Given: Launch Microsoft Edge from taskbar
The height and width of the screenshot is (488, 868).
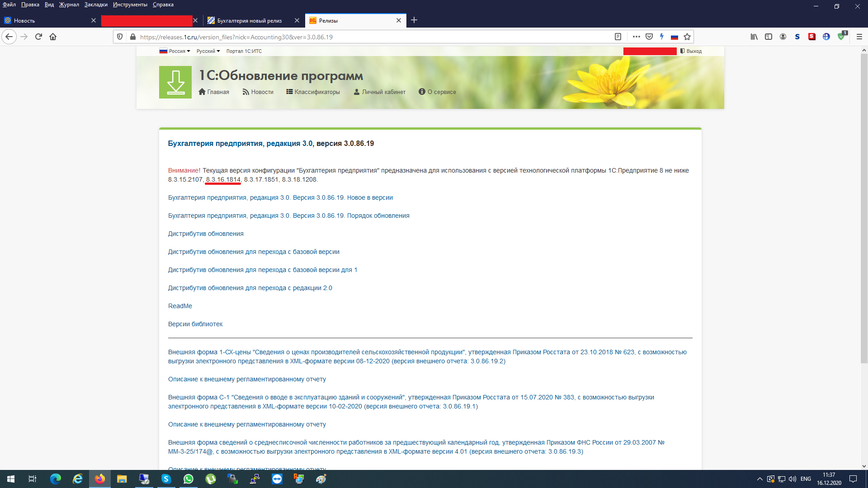Looking at the screenshot, I should 56,479.
